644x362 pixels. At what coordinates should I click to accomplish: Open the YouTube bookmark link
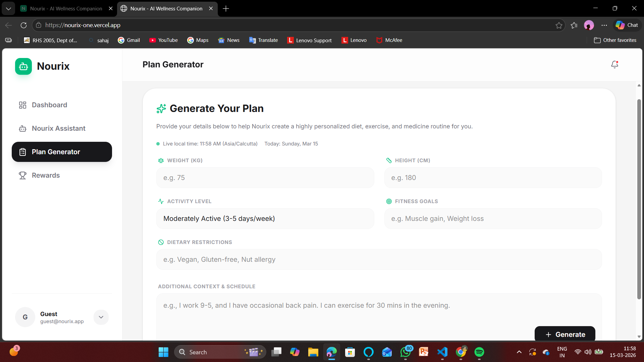point(163,40)
